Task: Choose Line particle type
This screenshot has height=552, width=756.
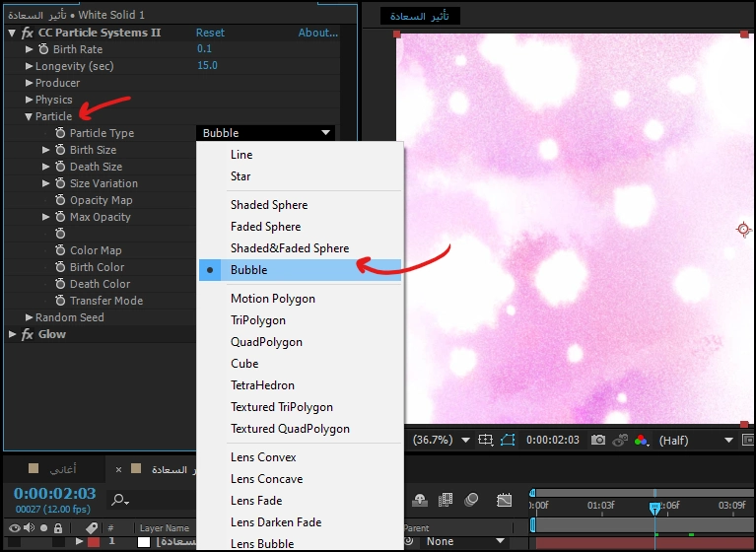Action: point(241,155)
